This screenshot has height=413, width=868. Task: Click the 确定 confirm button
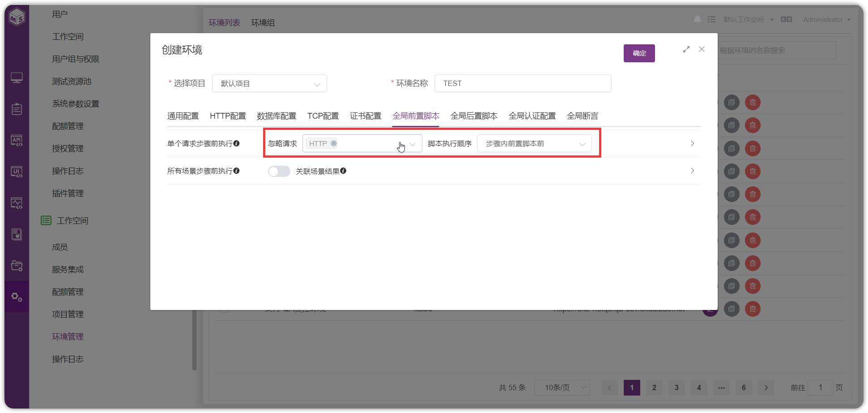(639, 53)
